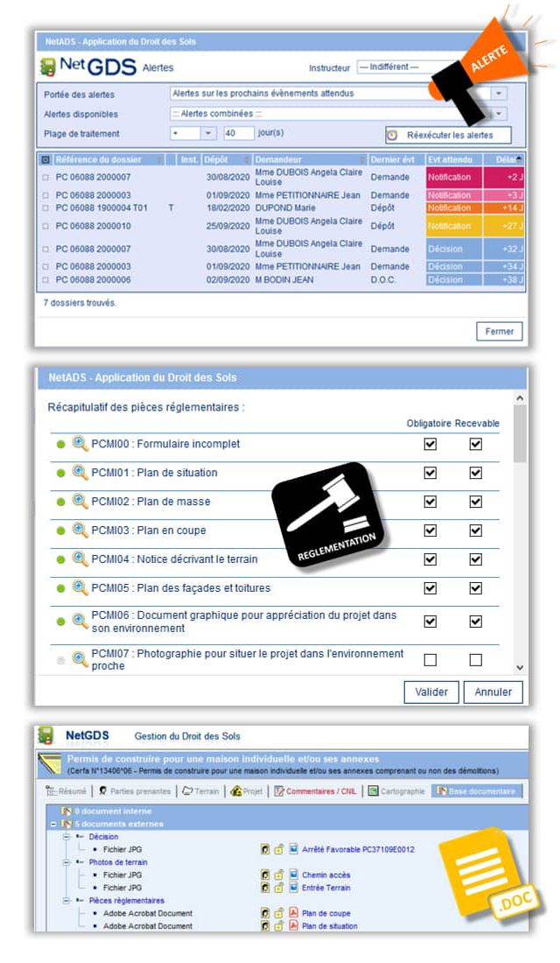This screenshot has height=963, width=560.
Task: Click the view icon on the Entrée Terrain row
Action: pos(265,888)
